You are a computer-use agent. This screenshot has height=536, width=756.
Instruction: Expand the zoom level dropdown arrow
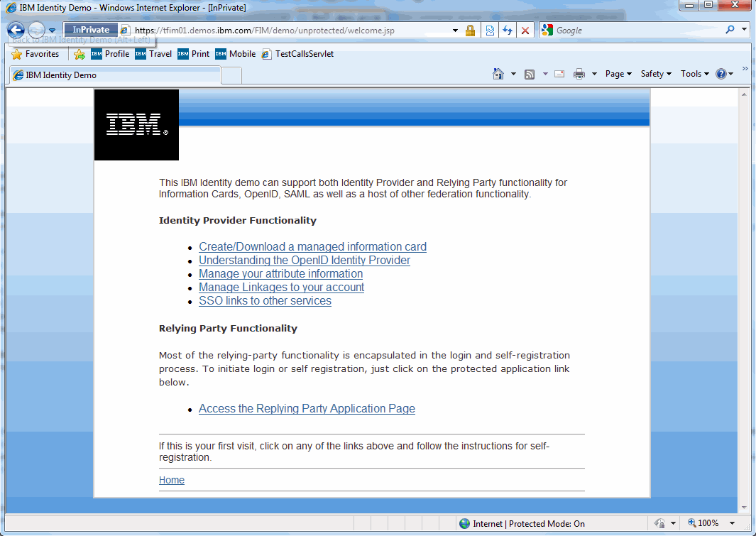[x=732, y=523]
